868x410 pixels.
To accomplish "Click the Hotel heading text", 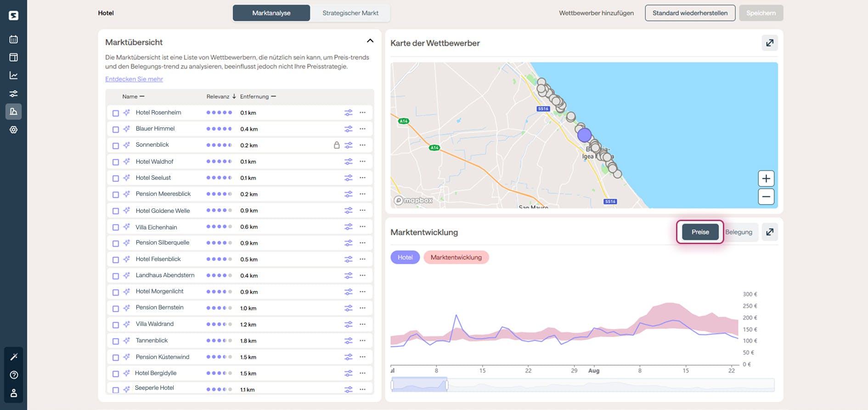I will tap(106, 13).
